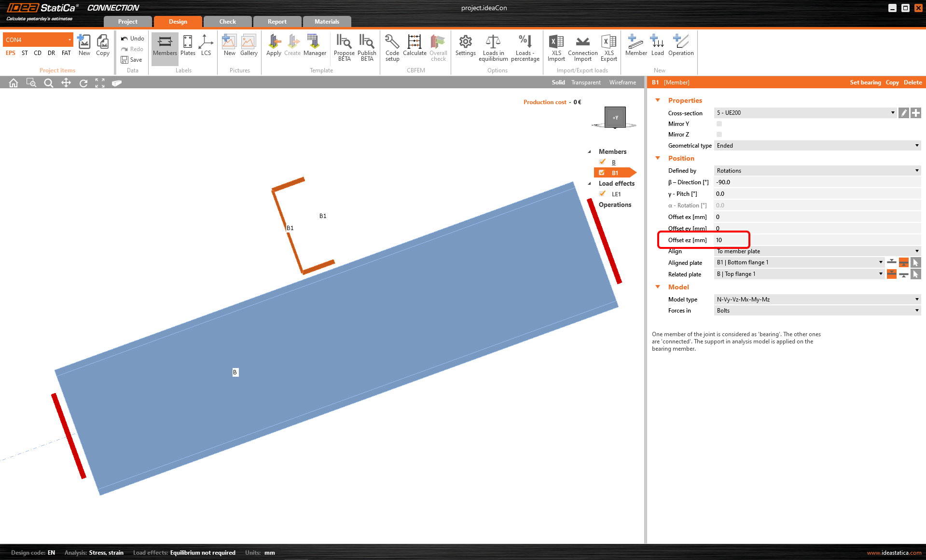Click Set bearing for member B1
Viewport: 926px width, 560px height.
pos(865,82)
